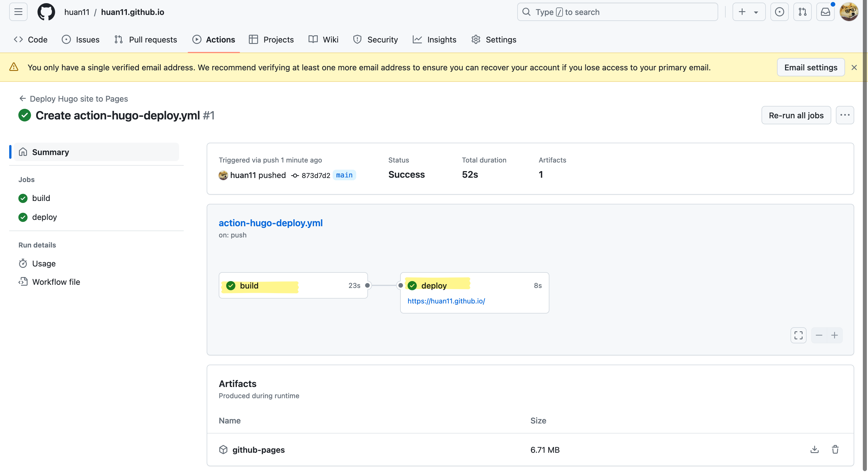Image resolution: width=868 pixels, height=476 pixels.
Task: Open the https://huan11.github.io/ deployment link
Action: point(446,301)
